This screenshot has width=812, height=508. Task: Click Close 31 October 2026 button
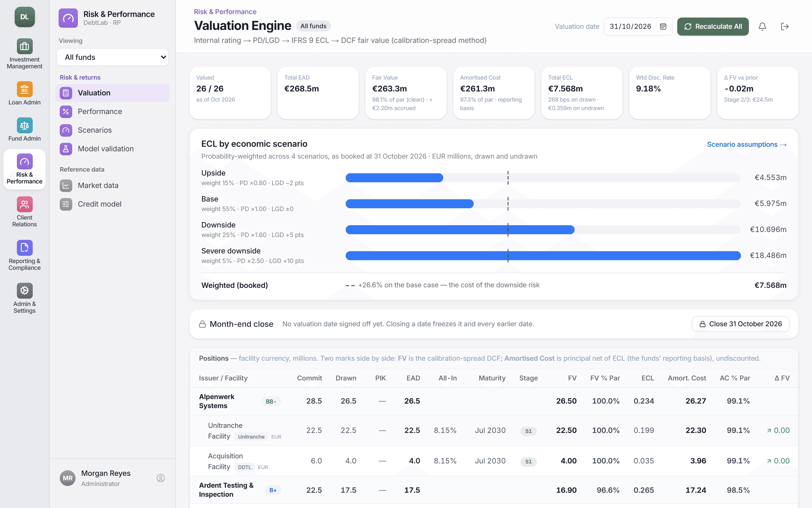(x=740, y=324)
